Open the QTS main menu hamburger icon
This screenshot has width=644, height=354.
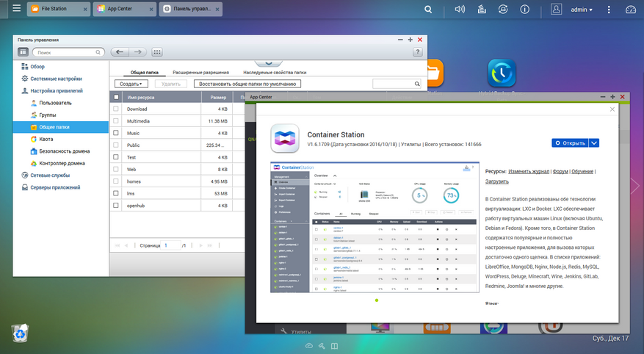pos(16,8)
